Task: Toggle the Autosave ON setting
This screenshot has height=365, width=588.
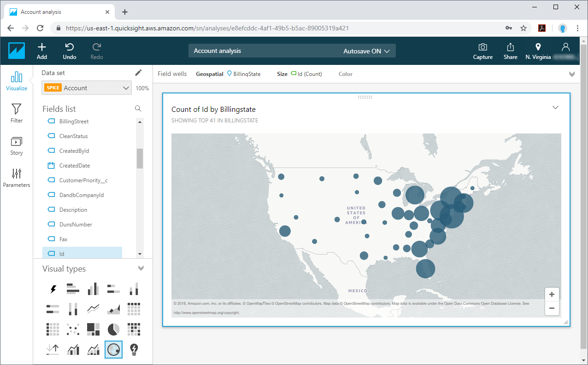Action: pos(366,51)
